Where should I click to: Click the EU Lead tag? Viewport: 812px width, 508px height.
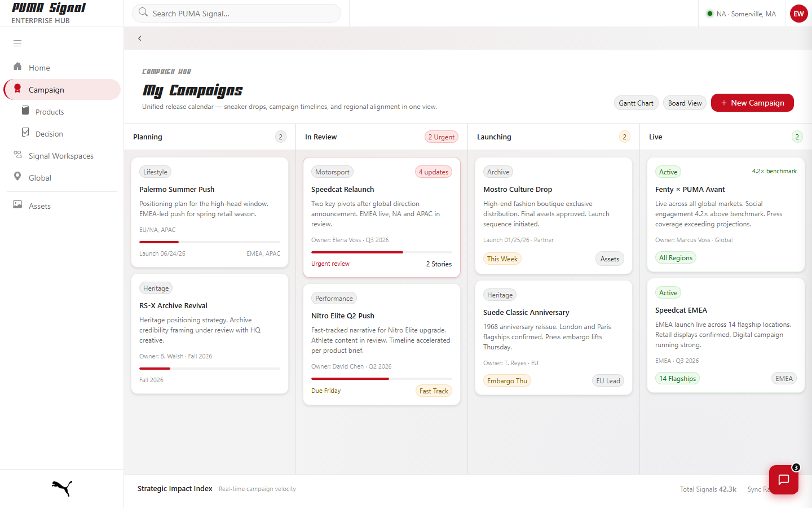[608, 381]
